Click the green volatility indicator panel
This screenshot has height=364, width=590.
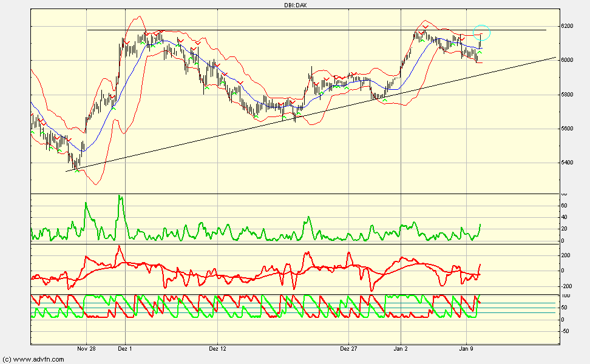(243, 231)
